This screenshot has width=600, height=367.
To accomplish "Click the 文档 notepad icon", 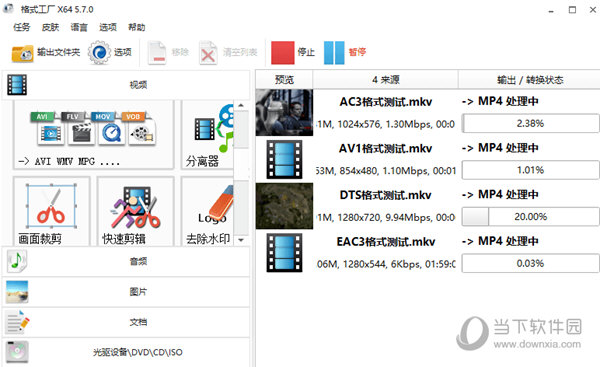I will (17, 322).
